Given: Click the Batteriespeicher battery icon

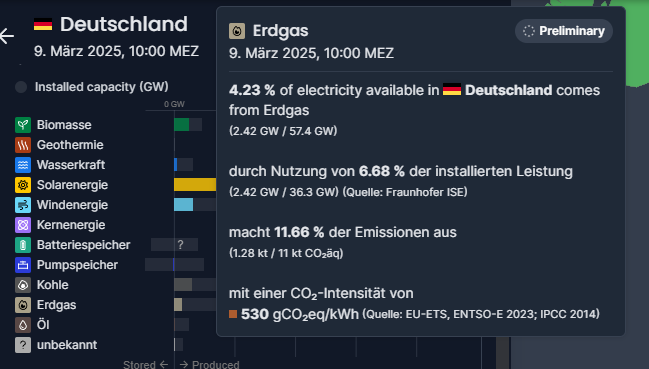Looking at the screenshot, I should click(x=23, y=245).
